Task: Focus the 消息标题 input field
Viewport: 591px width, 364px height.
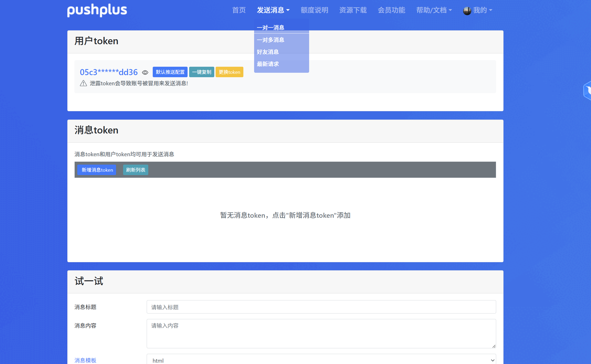Action: click(x=321, y=307)
